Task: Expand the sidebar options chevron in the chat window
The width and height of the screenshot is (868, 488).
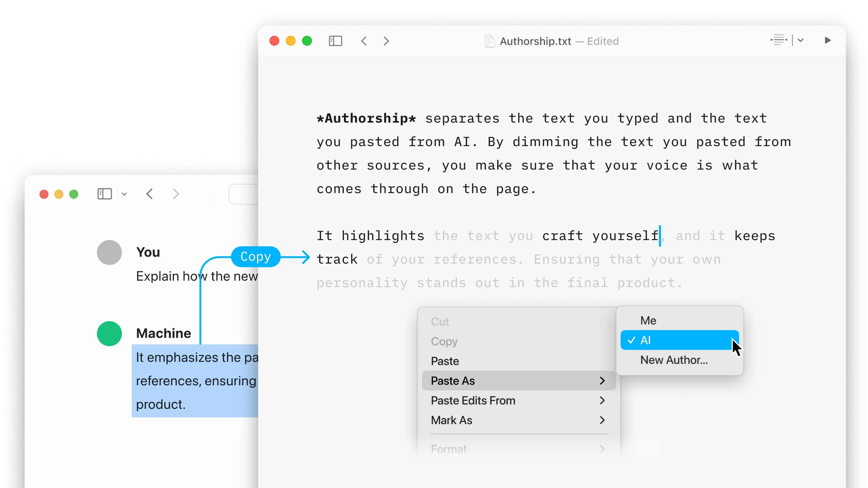Action: tap(124, 194)
